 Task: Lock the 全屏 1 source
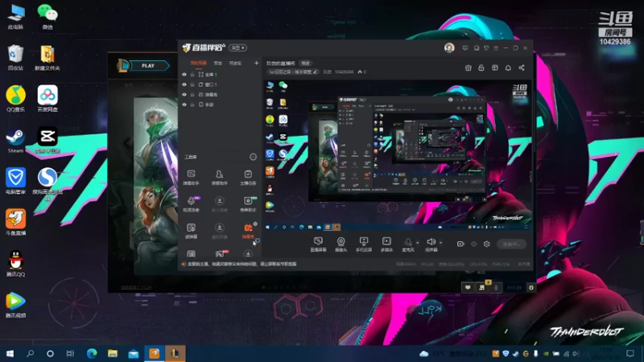pos(192,75)
